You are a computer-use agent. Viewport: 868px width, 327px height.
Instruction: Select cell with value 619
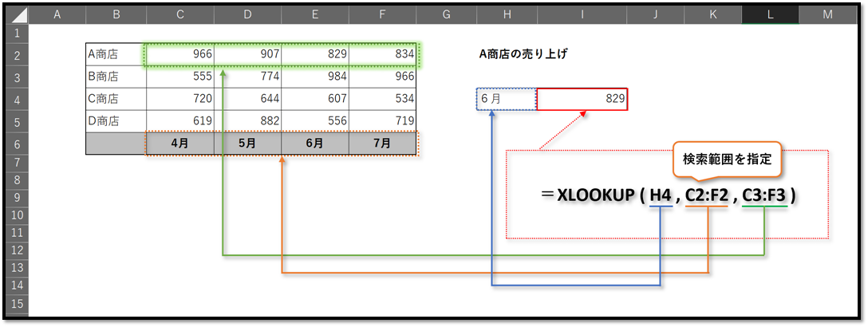180,122
